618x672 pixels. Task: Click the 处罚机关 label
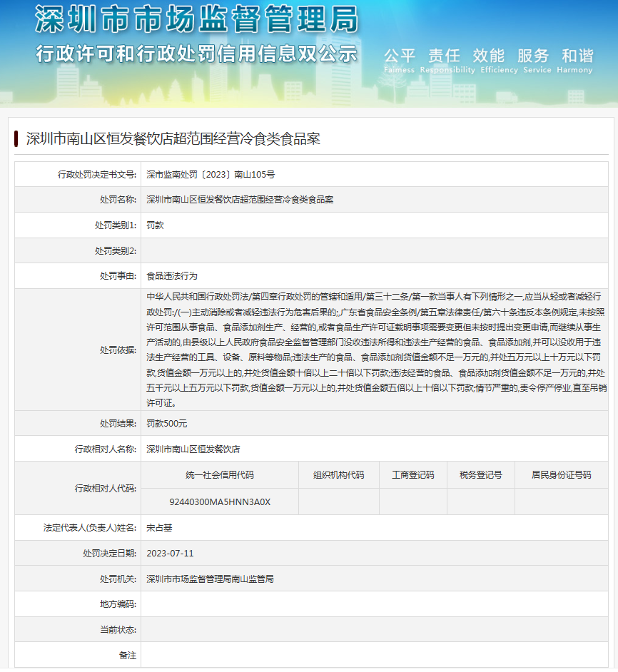click(118, 579)
